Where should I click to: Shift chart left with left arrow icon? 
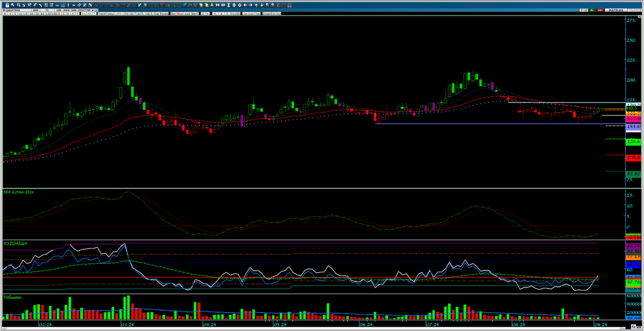(x=245, y=5)
